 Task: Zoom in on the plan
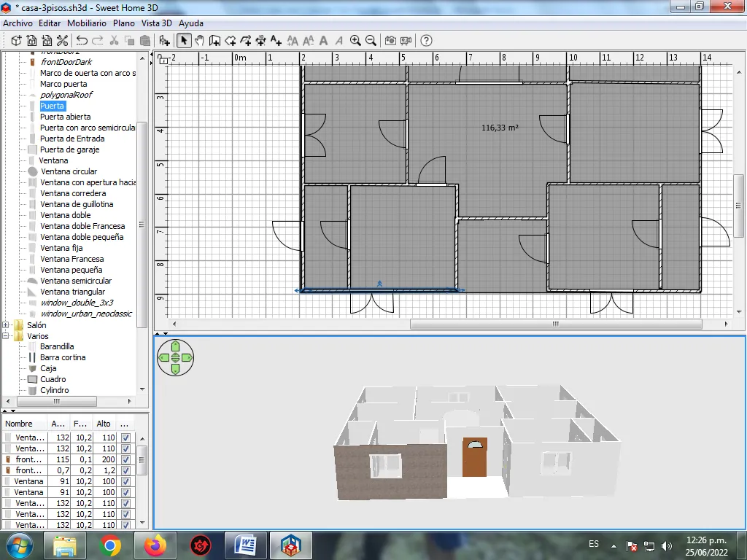click(355, 41)
